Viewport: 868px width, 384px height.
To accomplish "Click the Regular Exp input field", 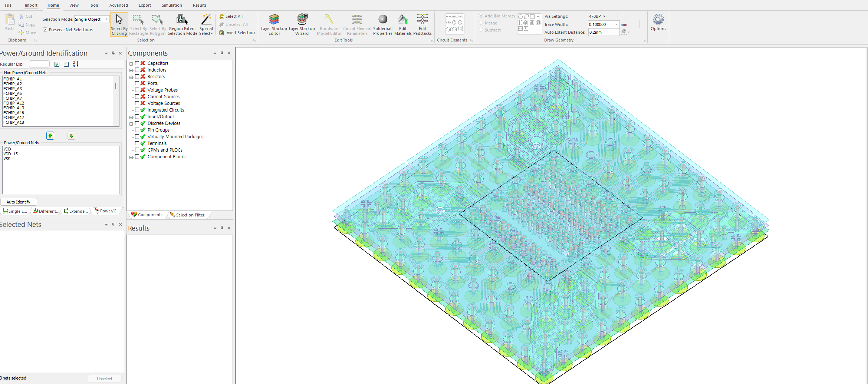I will click(x=39, y=64).
